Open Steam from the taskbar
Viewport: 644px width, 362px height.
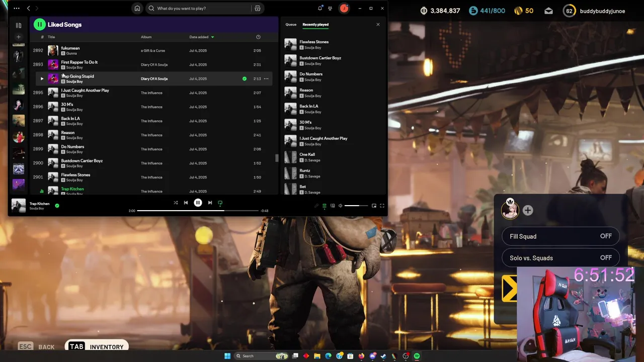383,356
